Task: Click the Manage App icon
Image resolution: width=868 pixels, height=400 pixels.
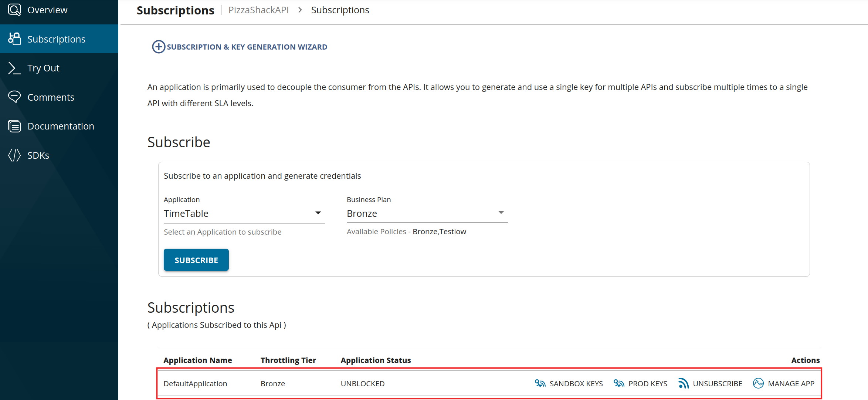Action: coord(758,383)
